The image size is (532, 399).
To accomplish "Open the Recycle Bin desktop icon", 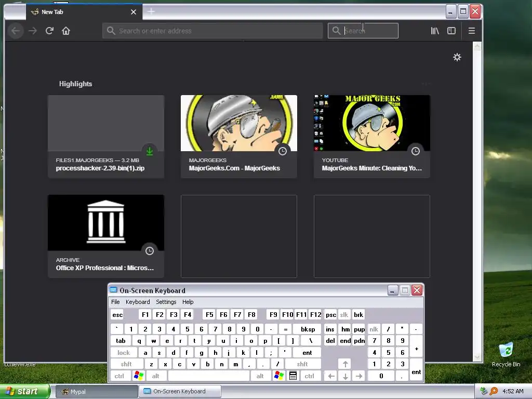I will click(x=506, y=354).
